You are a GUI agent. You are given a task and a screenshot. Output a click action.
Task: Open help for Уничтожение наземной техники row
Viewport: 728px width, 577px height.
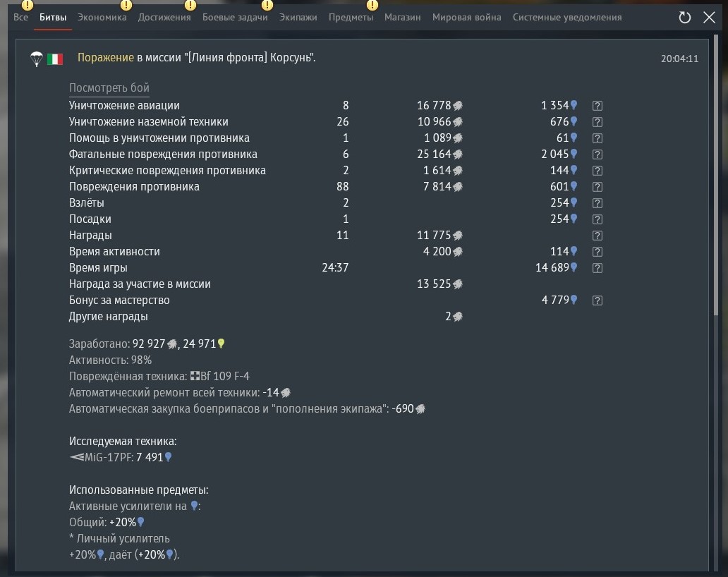click(597, 122)
